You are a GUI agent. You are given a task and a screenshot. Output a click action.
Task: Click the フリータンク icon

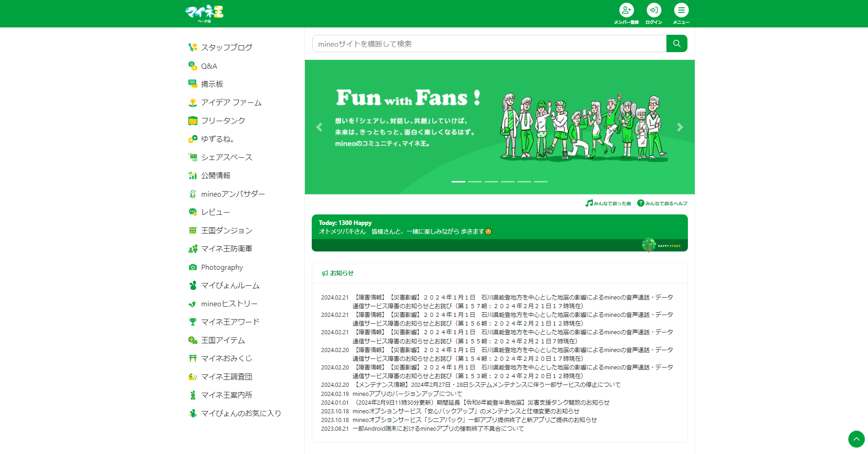click(x=193, y=121)
